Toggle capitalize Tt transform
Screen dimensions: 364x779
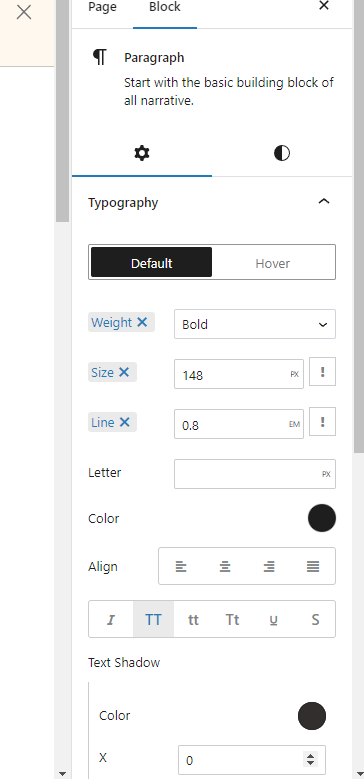232,620
